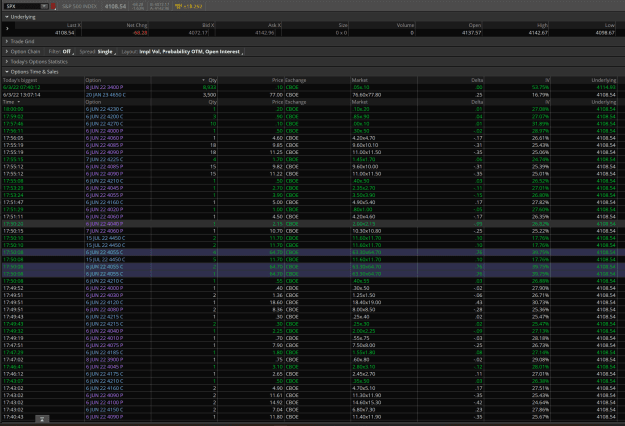Click the Last X header in Underlying

[74, 25]
